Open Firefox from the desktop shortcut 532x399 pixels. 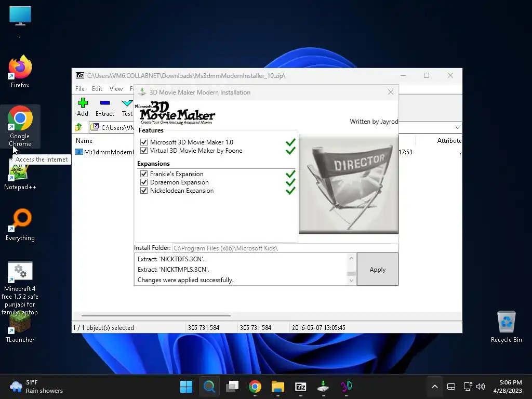click(20, 72)
